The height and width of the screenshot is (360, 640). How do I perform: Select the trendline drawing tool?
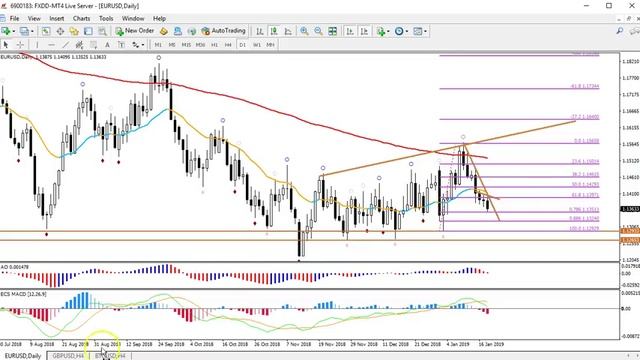pyautogui.click(x=65, y=45)
